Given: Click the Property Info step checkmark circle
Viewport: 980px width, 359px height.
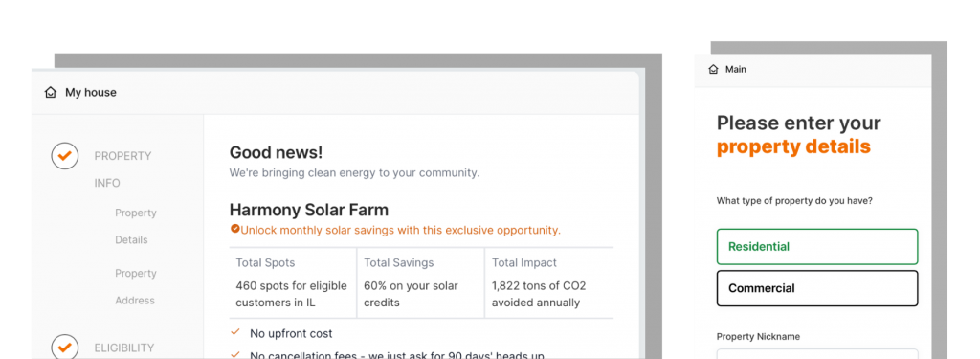Looking at the screenshot, I should (65, 156).
